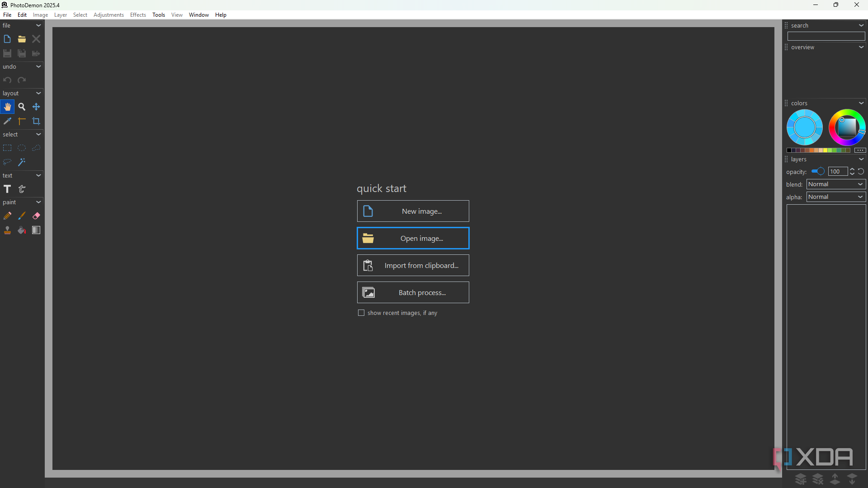Select the Eraser tool
The image size is (868, 488).
click(36, 216)
